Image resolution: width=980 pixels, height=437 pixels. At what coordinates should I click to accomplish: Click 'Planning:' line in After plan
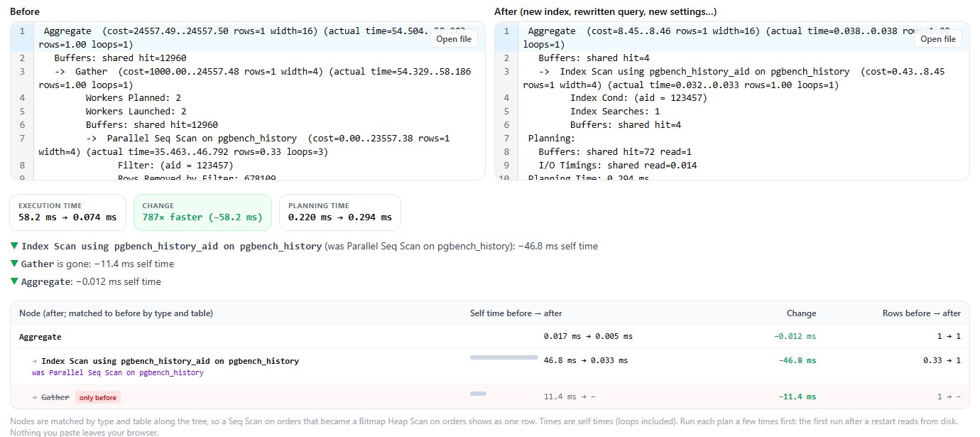552,138
